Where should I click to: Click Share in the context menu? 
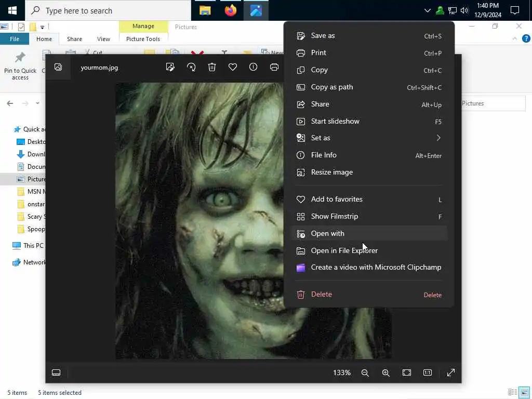click(x=369, y=104)
